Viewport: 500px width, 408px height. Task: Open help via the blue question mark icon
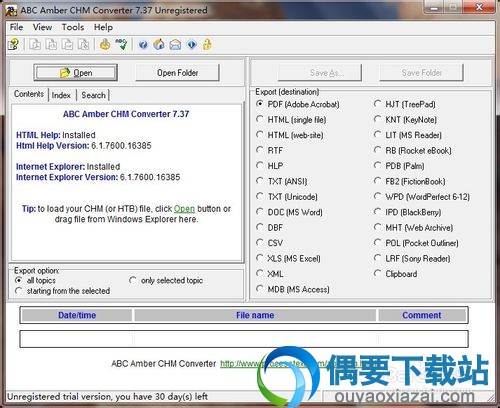tap(143, 45)
